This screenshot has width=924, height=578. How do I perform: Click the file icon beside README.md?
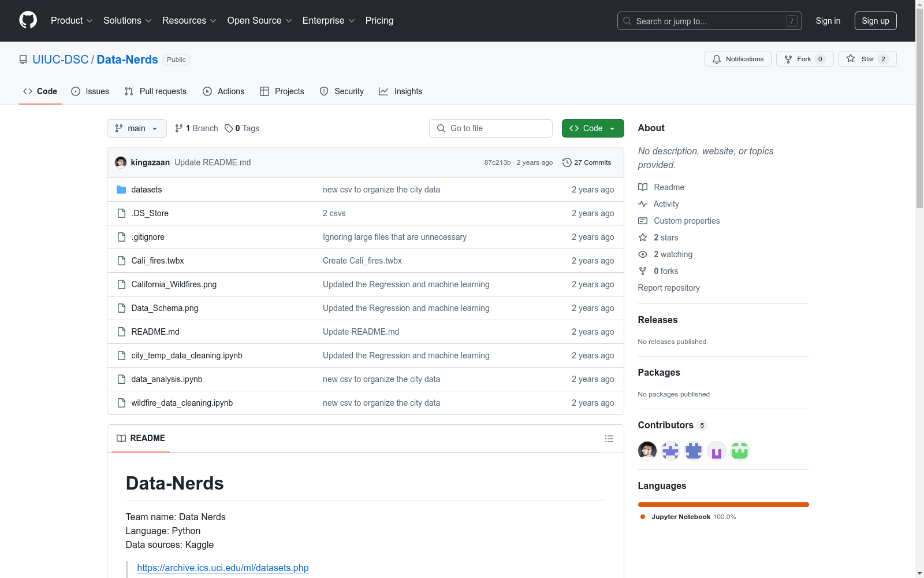[x=121, y=332]
